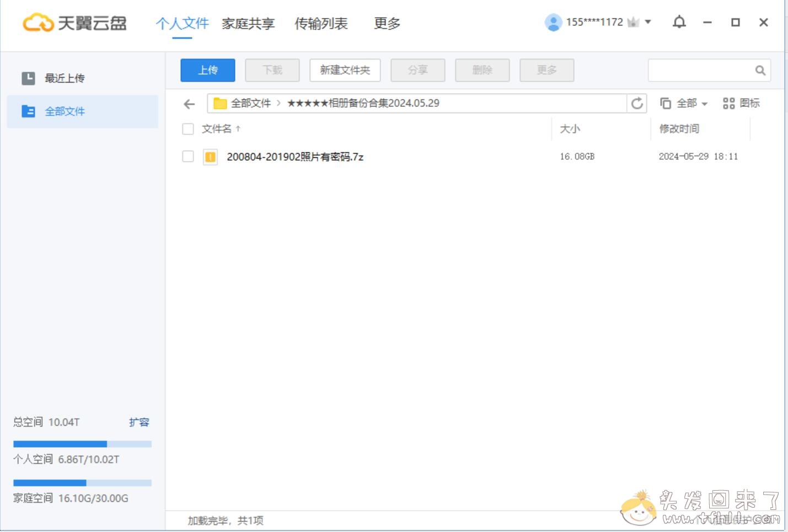Open the 更多 top menu
The image size is (788, 532).
[x=387, y=23]
